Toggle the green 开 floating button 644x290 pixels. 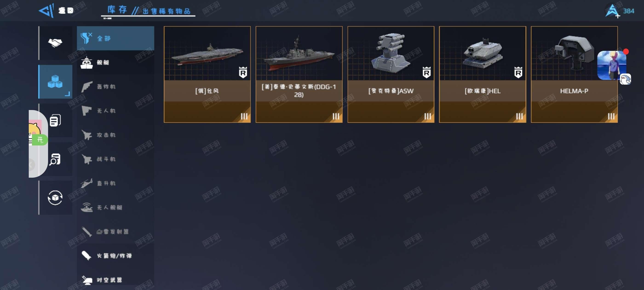(x=40, y=140)
